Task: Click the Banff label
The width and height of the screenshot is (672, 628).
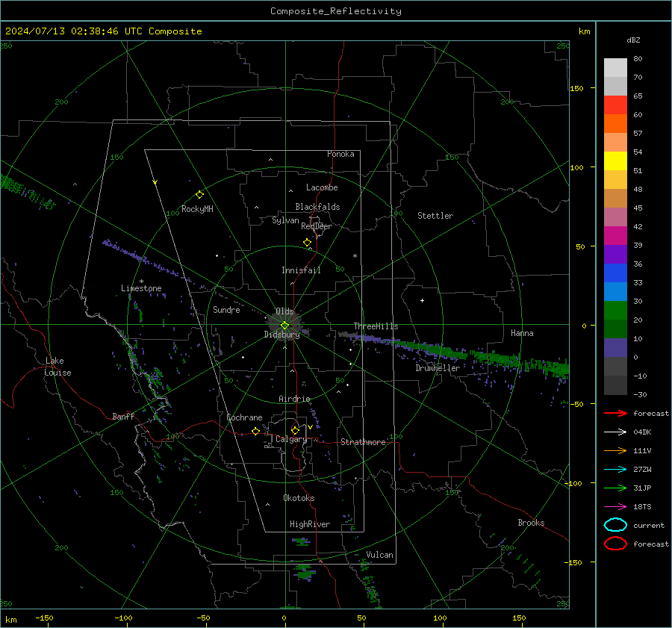Action: [123, 417]
